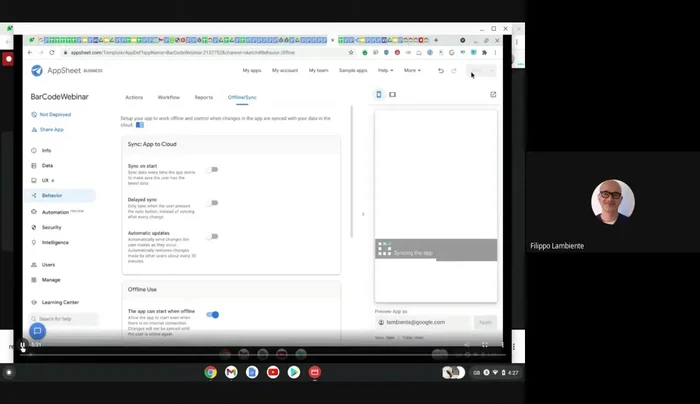Click the AppSheet logo icon
Image resolution: width=700 pixels, height=404 pixels.
[37, 71]
